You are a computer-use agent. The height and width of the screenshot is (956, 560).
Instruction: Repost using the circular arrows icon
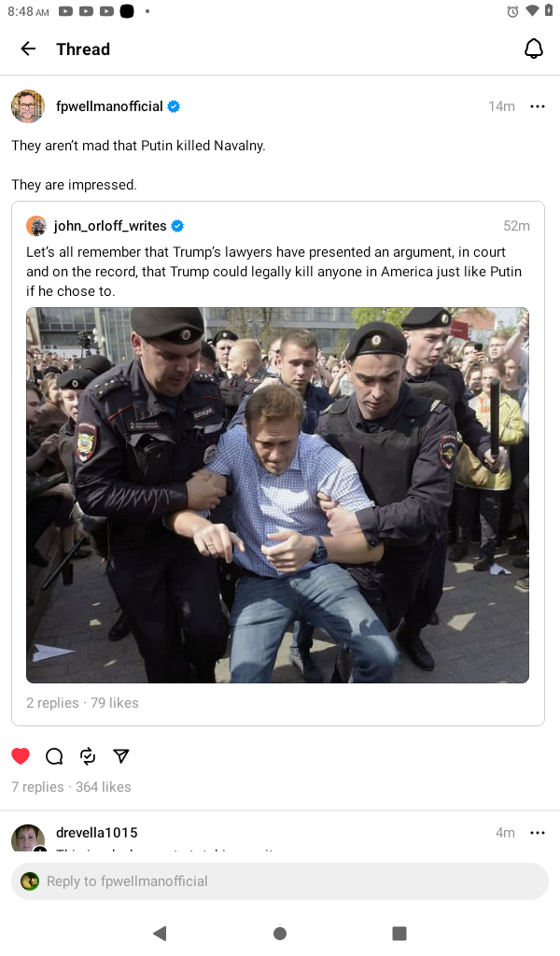(x=88, y=756)
